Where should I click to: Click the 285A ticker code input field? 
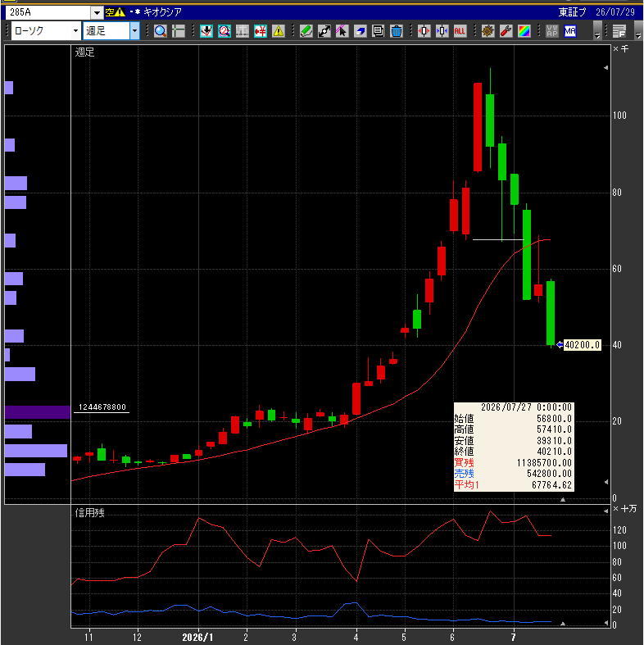coord(48,13)
